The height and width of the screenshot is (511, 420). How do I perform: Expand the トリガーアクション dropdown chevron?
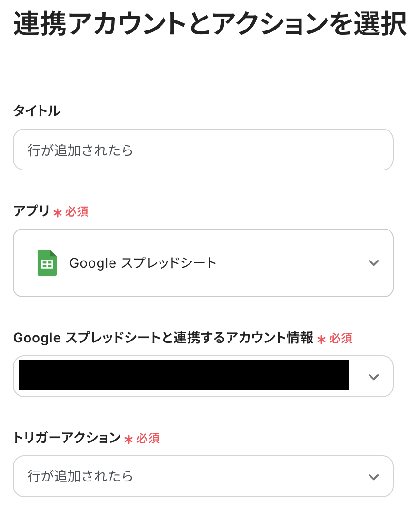click(x=374, y=477)
